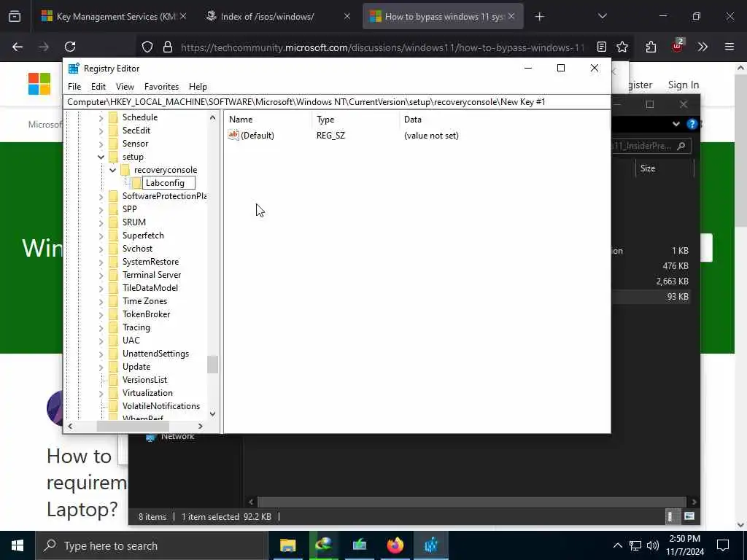Open File Explorer help question icon
Viewport: 747px width, 560px height.
692,124
